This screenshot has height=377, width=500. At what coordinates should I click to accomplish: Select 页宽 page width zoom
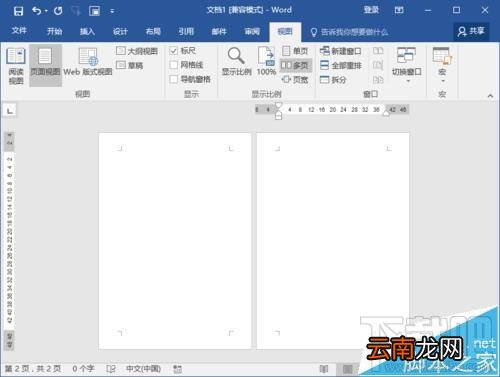(295, 79)
